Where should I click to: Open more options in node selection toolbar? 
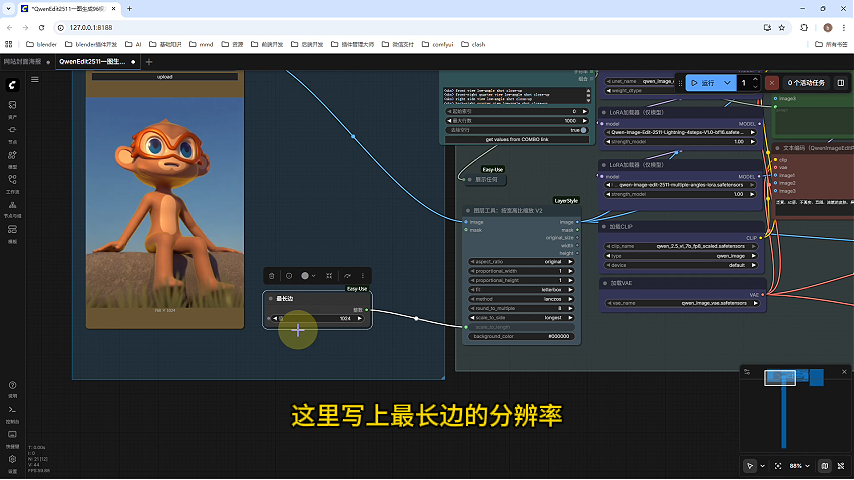[x=363, y=276]
